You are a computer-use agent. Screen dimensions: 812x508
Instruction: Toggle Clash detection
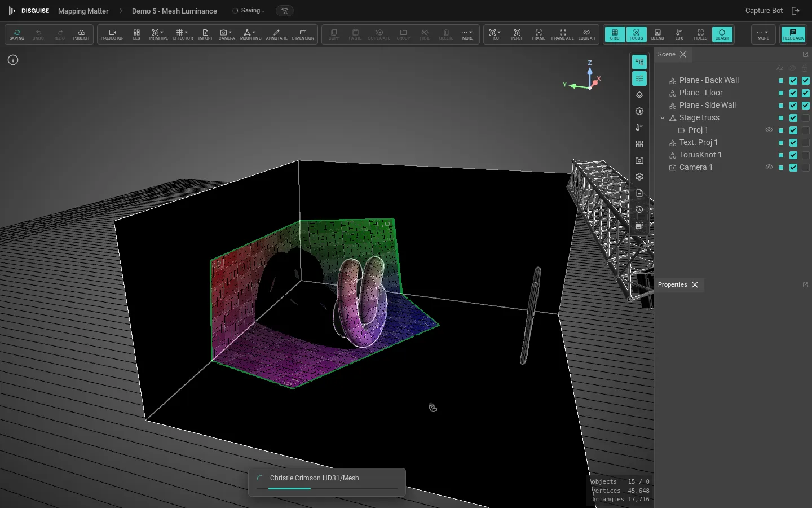722,34
